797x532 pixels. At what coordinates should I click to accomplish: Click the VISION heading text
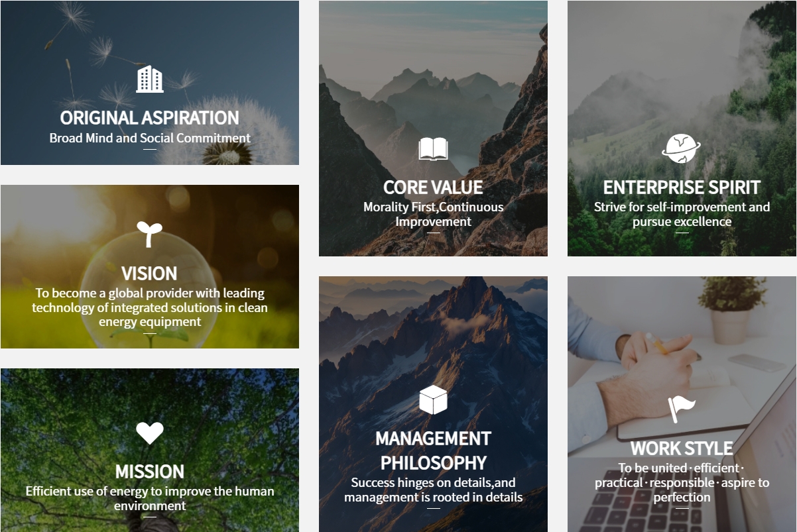pyautogui.click(x=150, y=274)
